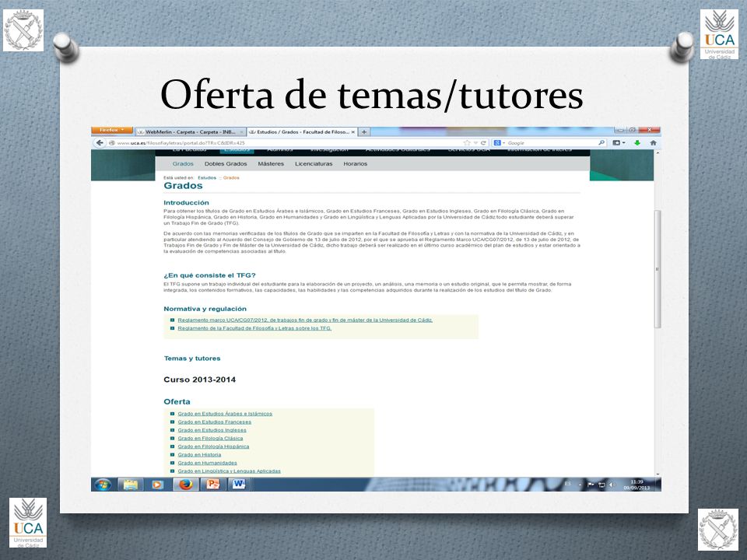Viewport: 747px width, 560px height.
Task: Show hidden tray icons arrow
Action: pos(580,485)
